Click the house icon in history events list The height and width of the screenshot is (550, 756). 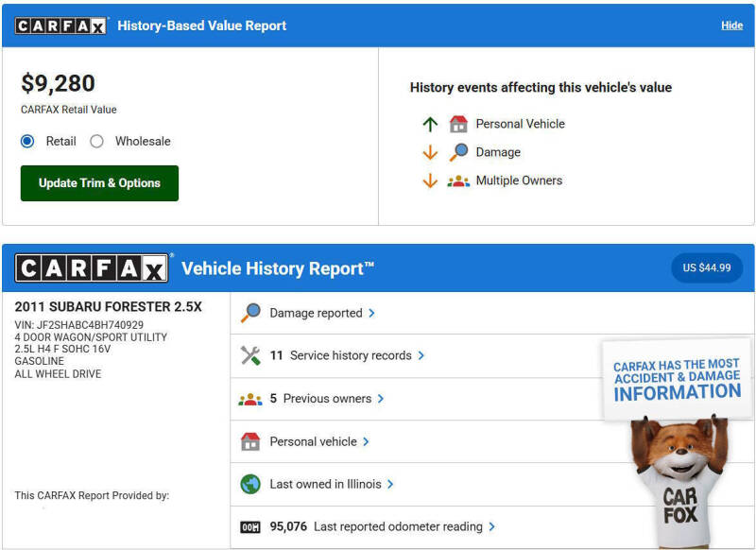(x=458, y=124)
